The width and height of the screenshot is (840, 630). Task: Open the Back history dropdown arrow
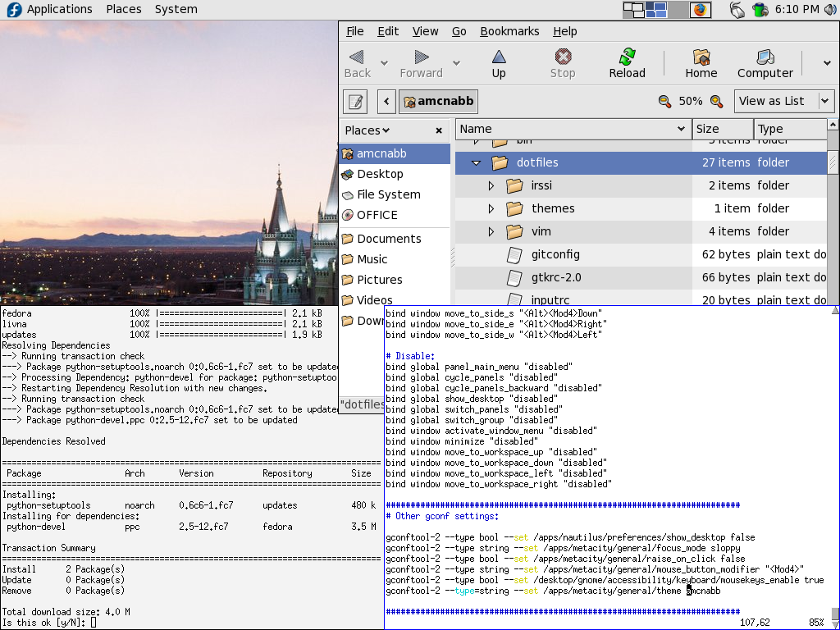coord(384,62)
